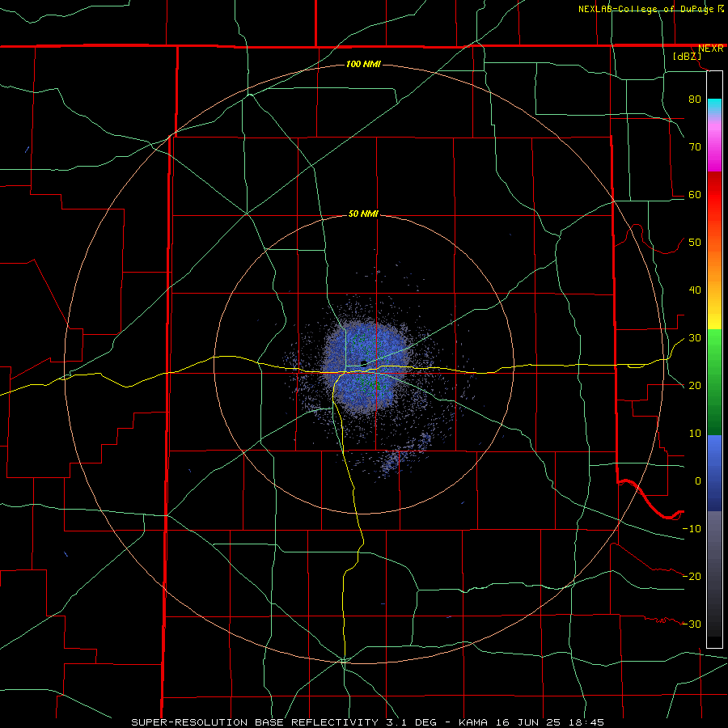Screen dimensions: 728x728
Task: Click the -20 value on dBZ scale
Action: click(x=692, y=577)
